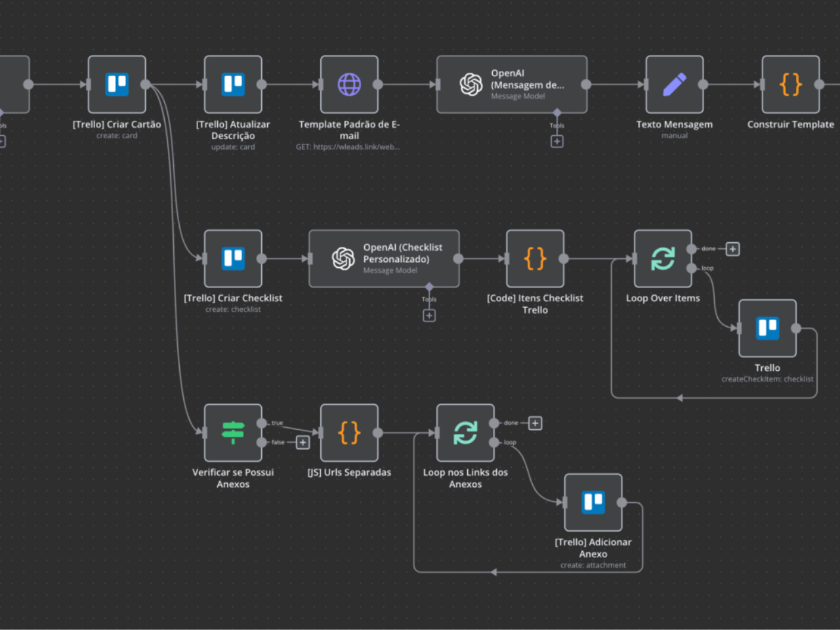
Task: Select the Loop Over Items node
Action: click(663, 259)
